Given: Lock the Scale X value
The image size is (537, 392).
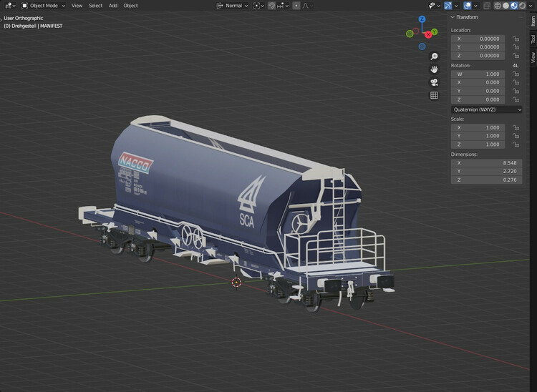Looking at the screenshot, I should [x=516, y=127].
